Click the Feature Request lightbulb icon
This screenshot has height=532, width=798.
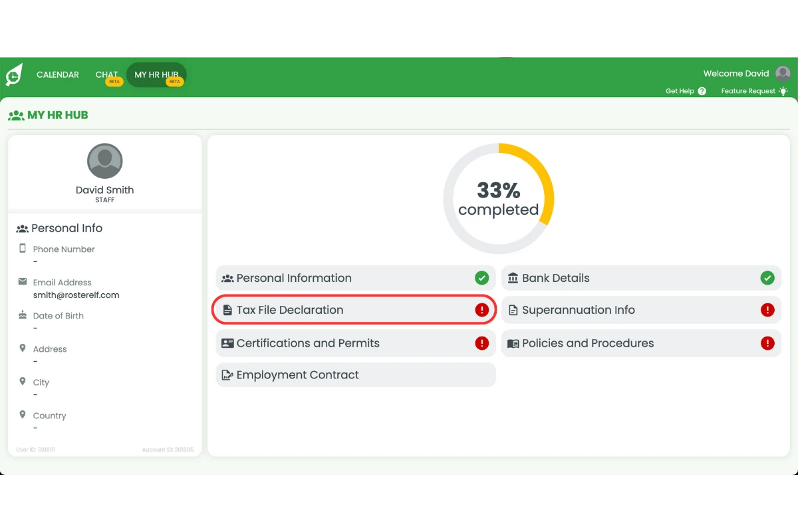(x=783, y=91)
